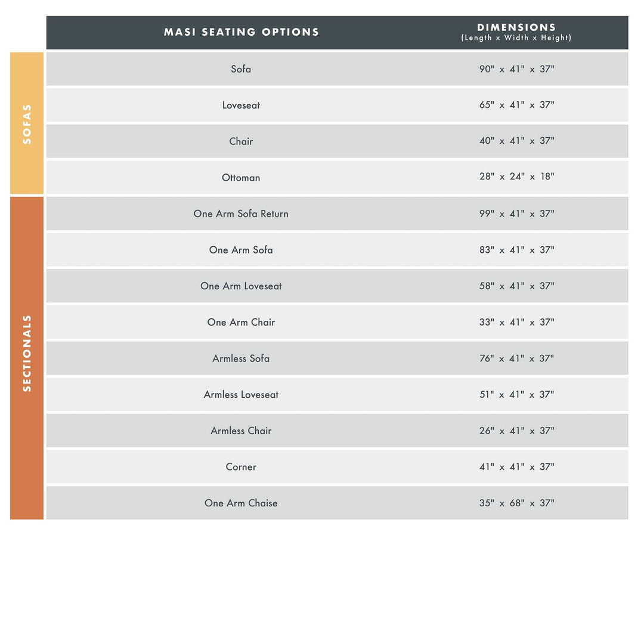Select One Arm Chair dimensions 33" x 41" x 37"

click(516, 322)
